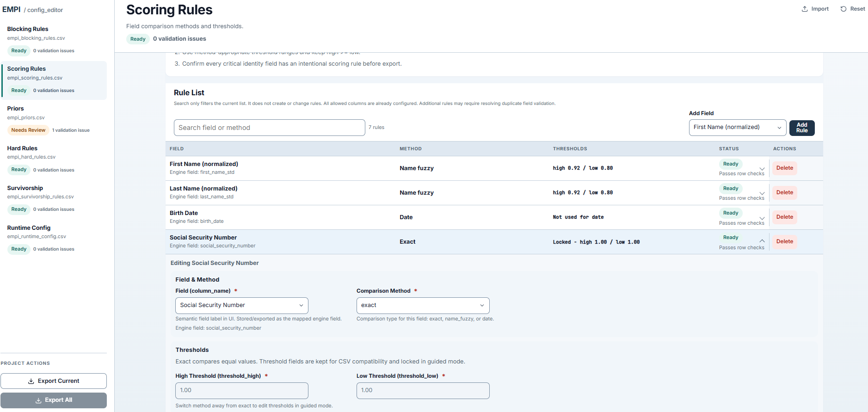This screenshot has width=868, height=412.
Task: Click 'Not used for date' threshold text
Action: point(578,217)
